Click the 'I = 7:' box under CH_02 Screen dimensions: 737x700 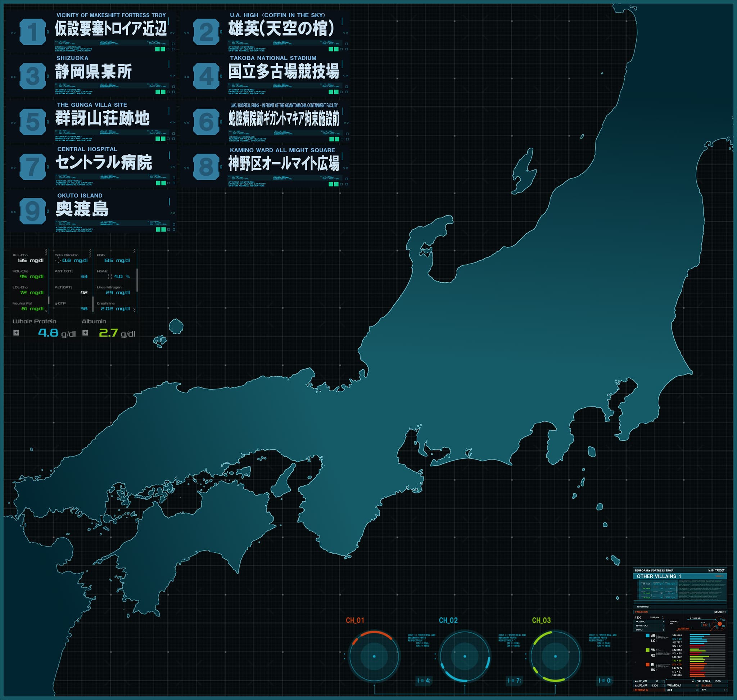point(514,681)
